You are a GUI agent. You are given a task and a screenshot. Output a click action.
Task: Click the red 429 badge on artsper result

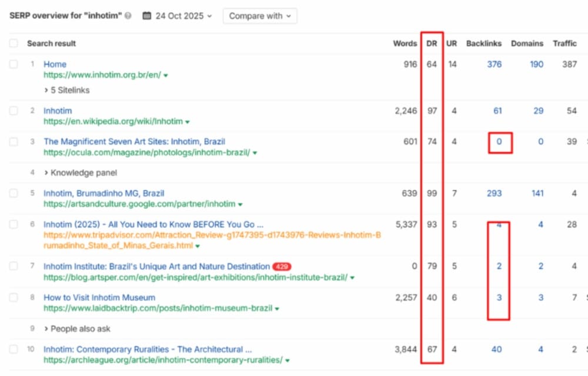[x=282, y=267]
